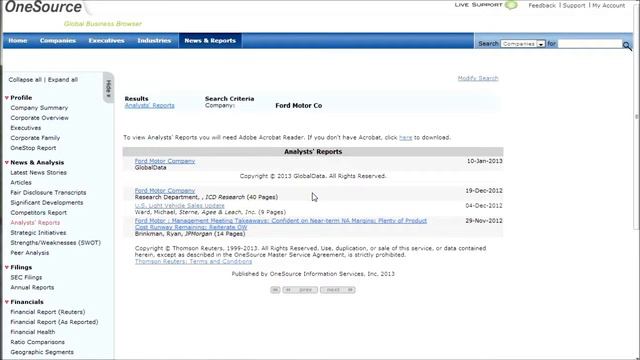The height and width of the screenshot is (360, 640).
Task: Open Competitors Report
Action: coord(38,213)
